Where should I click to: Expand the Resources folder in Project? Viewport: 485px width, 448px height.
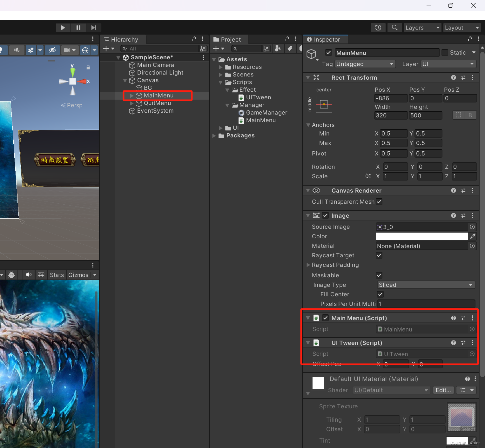(x=221, y=67)
